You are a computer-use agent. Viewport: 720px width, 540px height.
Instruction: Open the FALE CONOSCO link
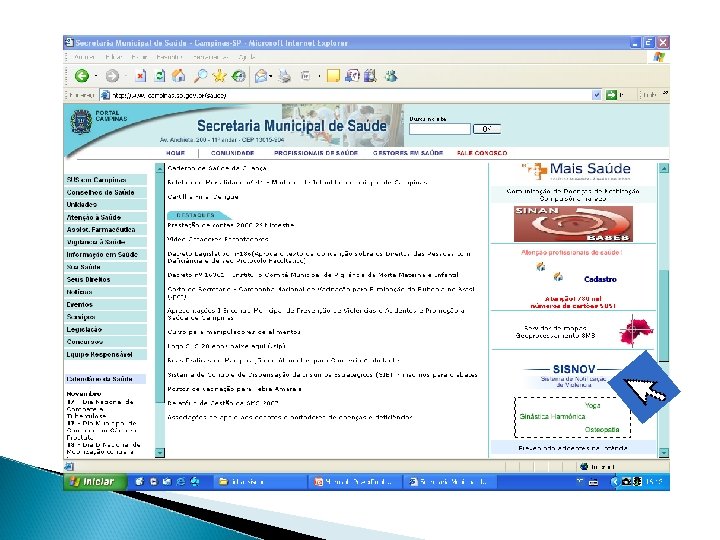tap(482, 153)
